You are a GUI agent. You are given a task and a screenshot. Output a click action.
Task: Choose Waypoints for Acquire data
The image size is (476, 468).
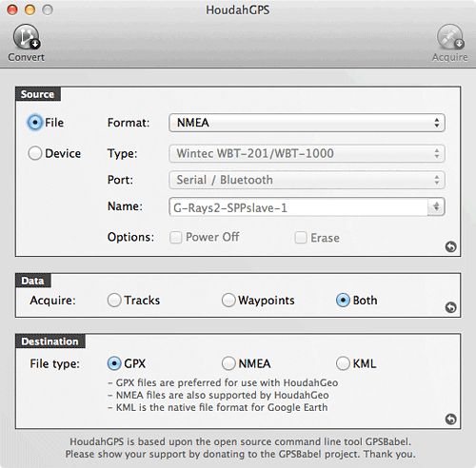228,300
